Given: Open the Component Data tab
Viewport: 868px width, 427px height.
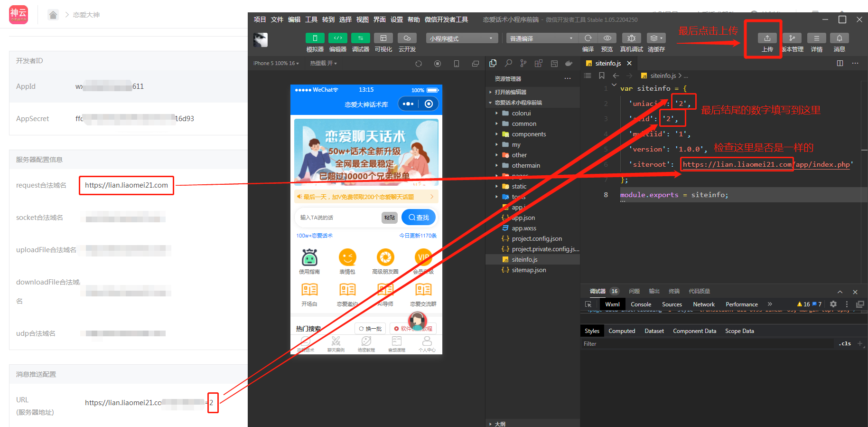Looking at the screenshot, I should [694, 331].
